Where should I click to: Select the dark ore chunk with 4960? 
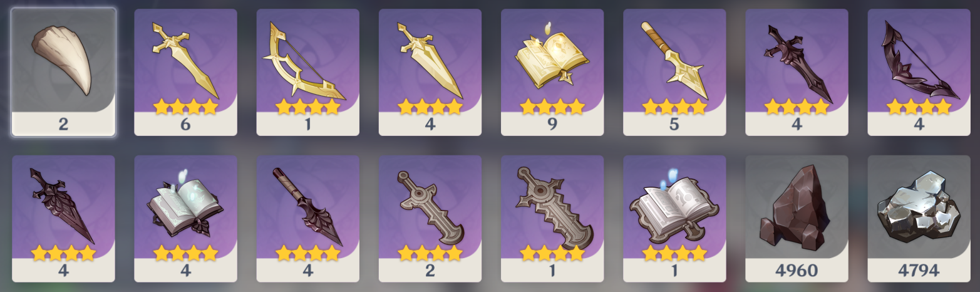[x=797, y=219]
